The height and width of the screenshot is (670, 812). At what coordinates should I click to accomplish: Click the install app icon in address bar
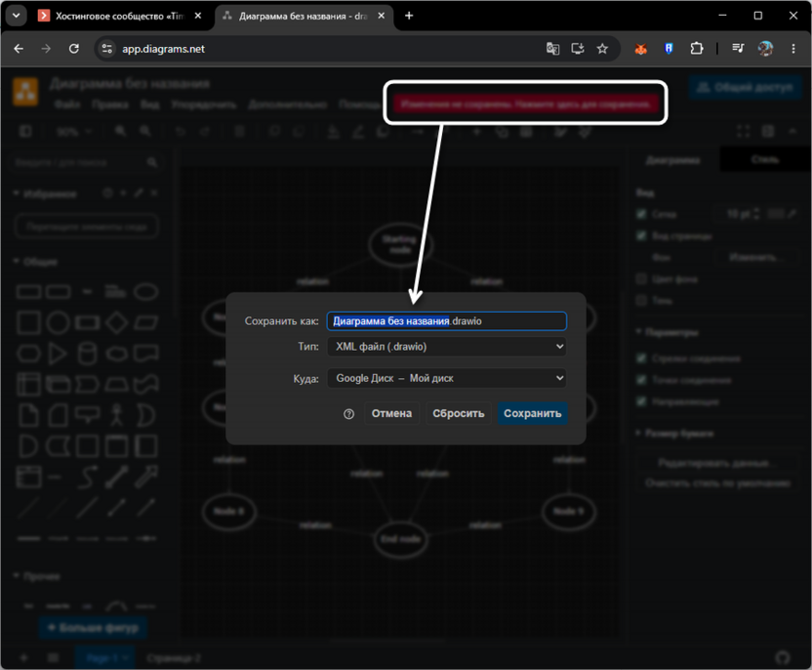point(578,49)
